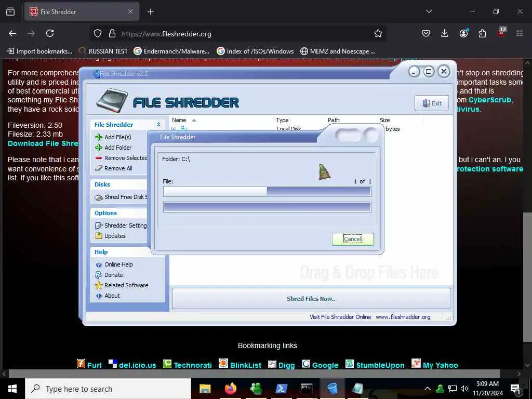
Task: Click the Shred Free Disk Space drive icon
Action: point(98,197)
